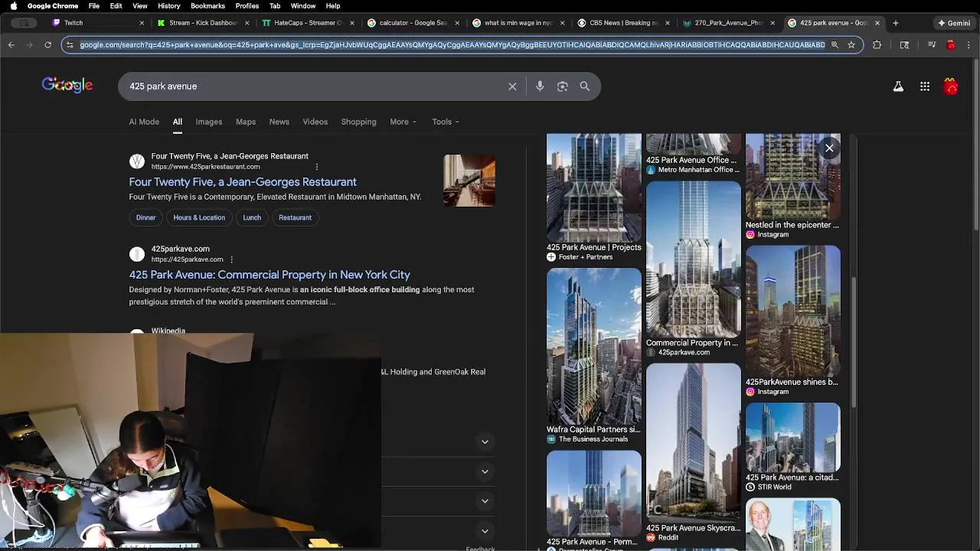Switch to Stream - Kick Dashboard tab
Image resolution: width=980 pixels, height=551 pixels.
(202, 23)
